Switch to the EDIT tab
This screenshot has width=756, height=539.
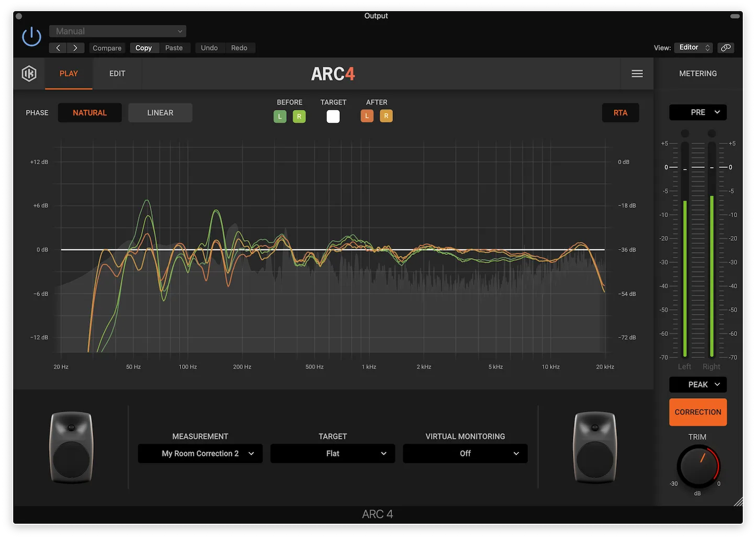(117, 74)
